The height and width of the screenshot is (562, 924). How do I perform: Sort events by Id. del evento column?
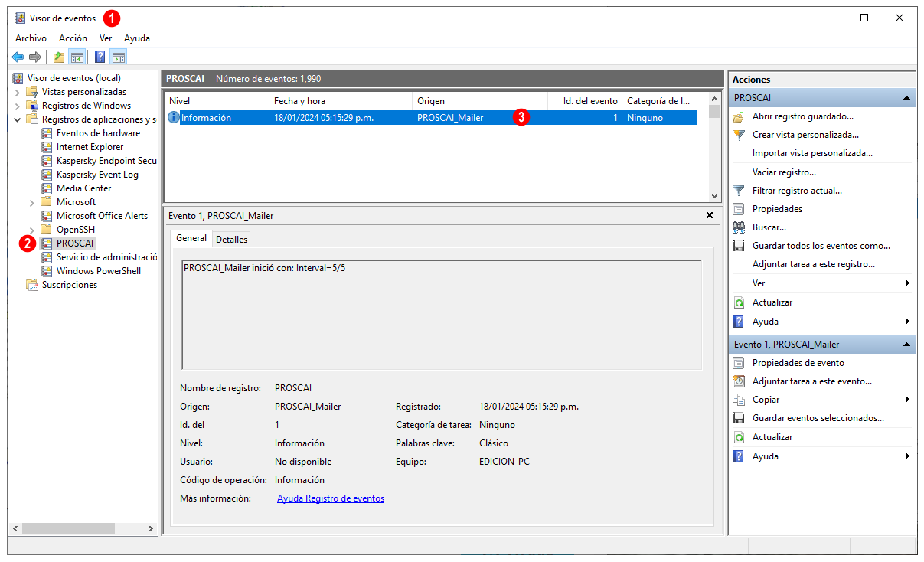(585, 101)
